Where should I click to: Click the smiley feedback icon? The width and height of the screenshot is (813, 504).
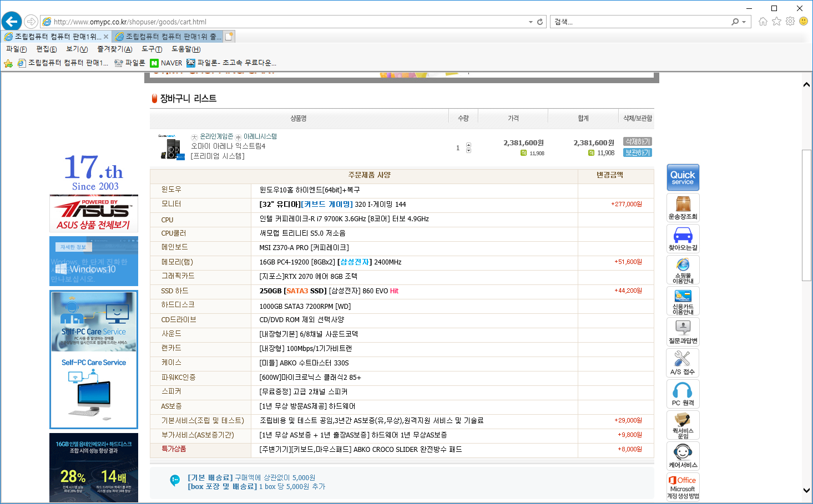click(804, 21)
